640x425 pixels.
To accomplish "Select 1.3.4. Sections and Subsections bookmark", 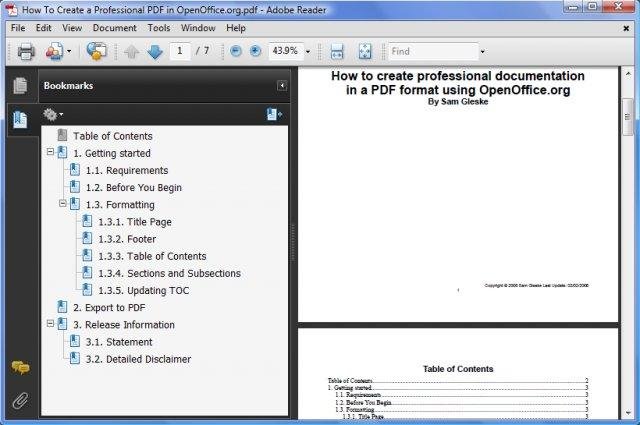I will pos(169,273).
